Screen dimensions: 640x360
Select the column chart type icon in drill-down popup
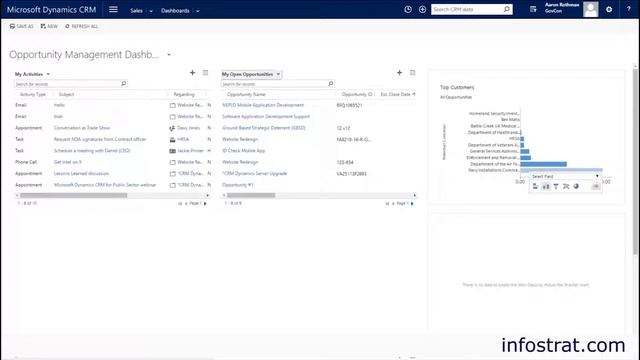[x=546, y=187]
